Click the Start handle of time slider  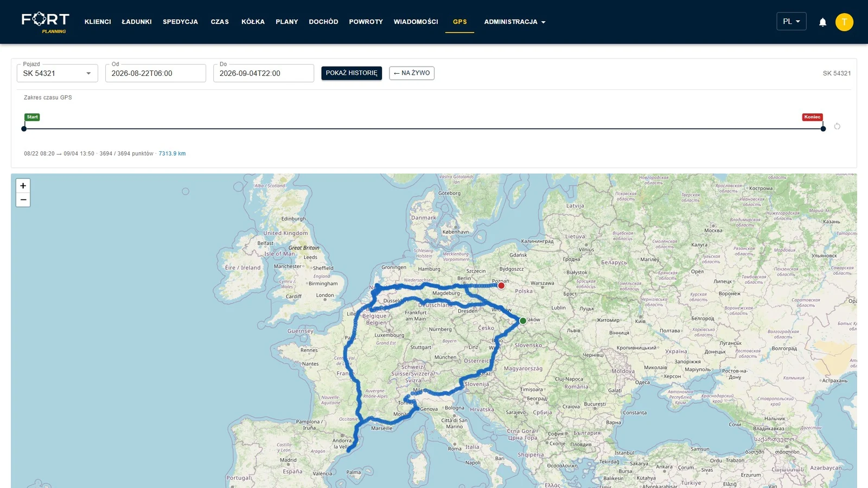pos(24,129)
